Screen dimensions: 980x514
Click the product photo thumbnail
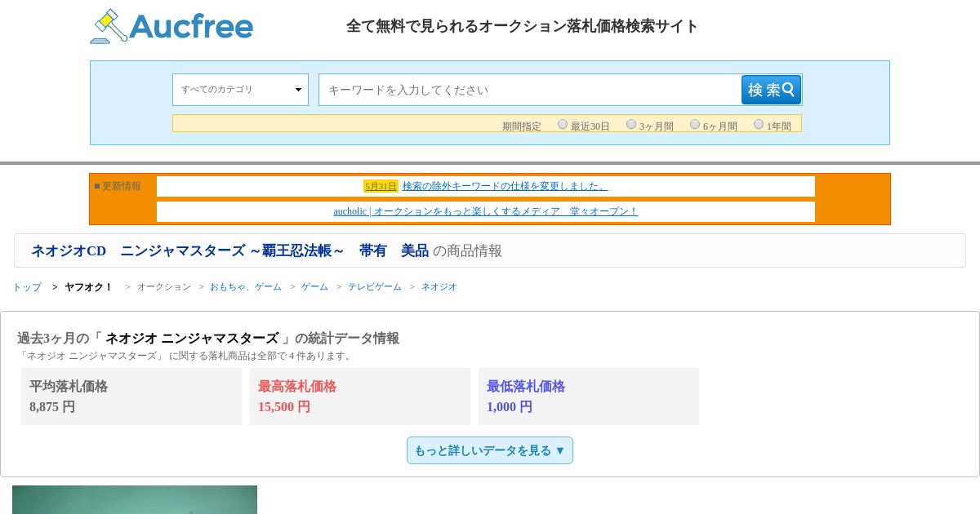(135, 499)
